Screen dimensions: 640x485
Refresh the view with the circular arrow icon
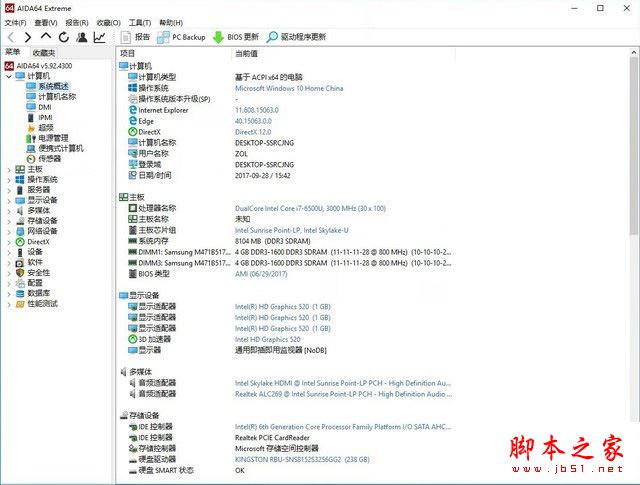pos(64,38)
